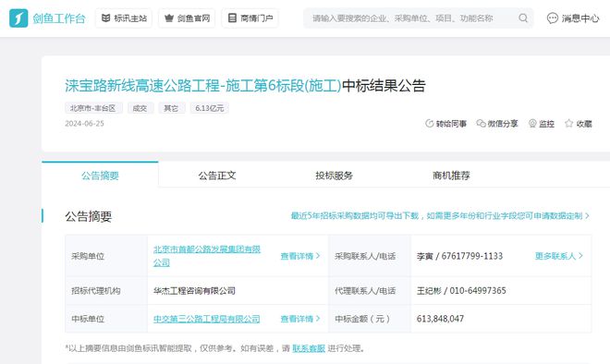Image resolution: width=610 pixels, height=364 pixels.
Task: Click 更多联系人 link
Action: pyautogui.click(x=558, y=256)
